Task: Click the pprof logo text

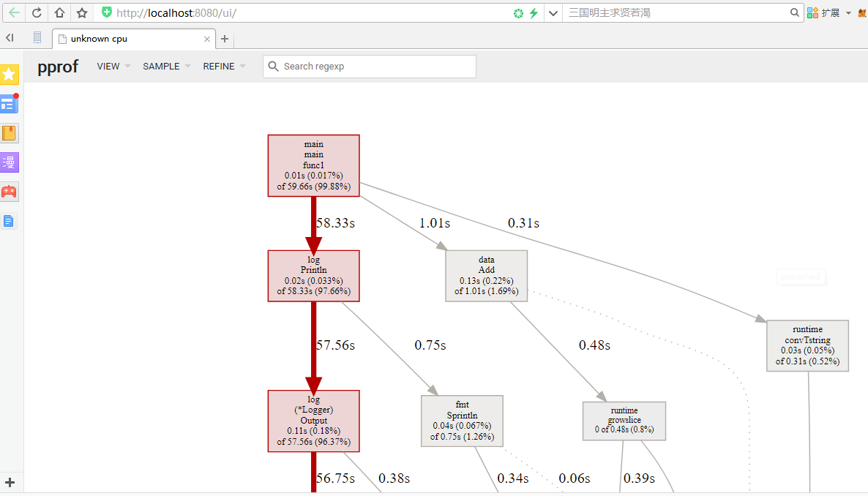Action: click(x=57, y=66)
